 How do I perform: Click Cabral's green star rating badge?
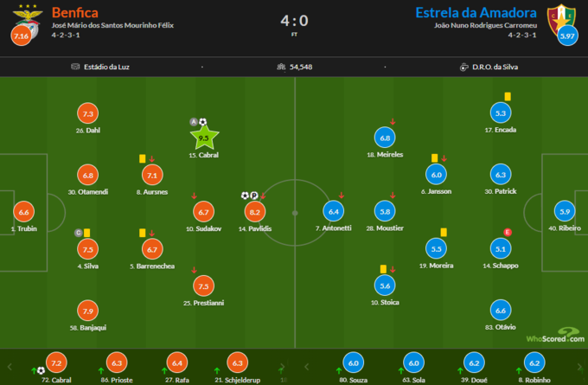pos(204,137)
